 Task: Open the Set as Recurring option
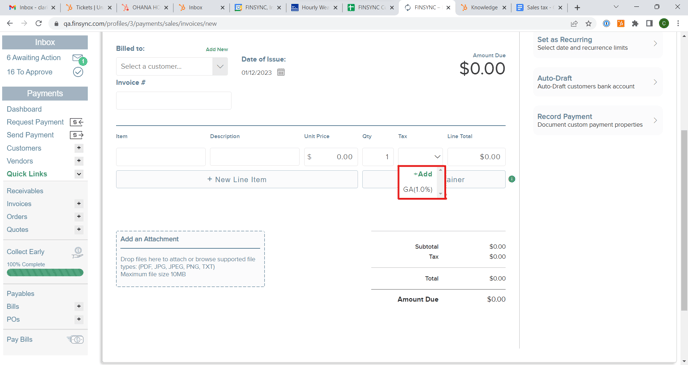pos(598,43)
